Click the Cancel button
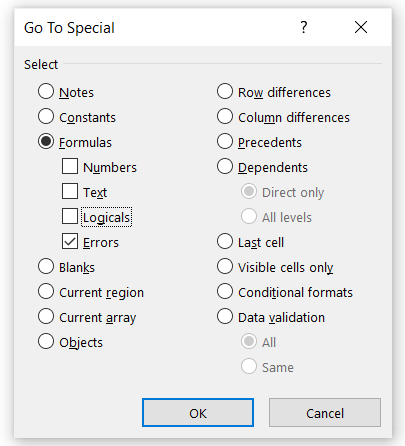Screen dimensions: 405x446 pyautogui.click(x=325, y=413)
